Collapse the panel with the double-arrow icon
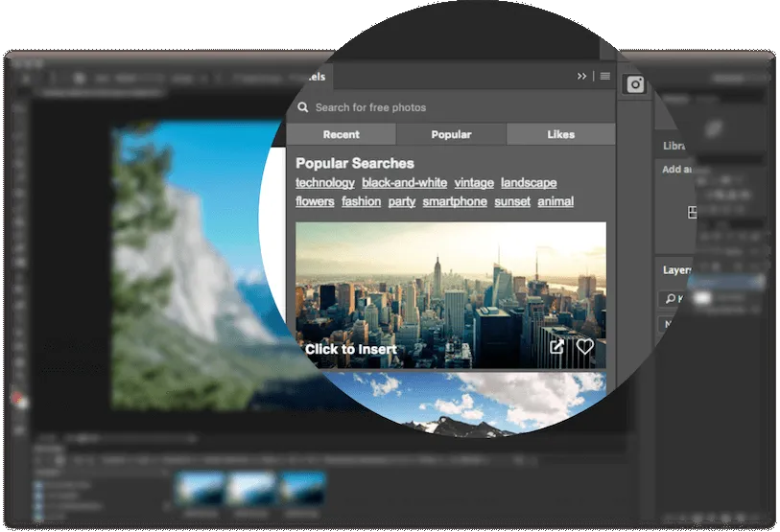 (x=581, y=77)
